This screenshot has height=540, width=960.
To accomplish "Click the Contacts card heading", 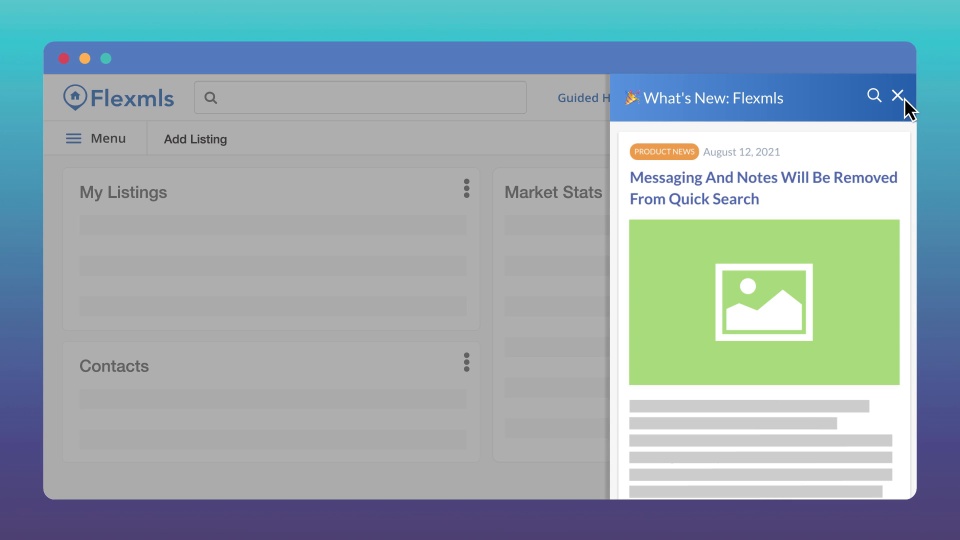I will tap(114, 366).
